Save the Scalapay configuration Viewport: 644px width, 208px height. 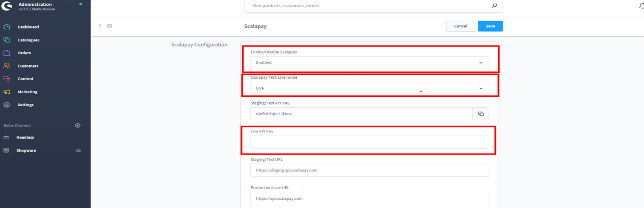tap(490, 26)
